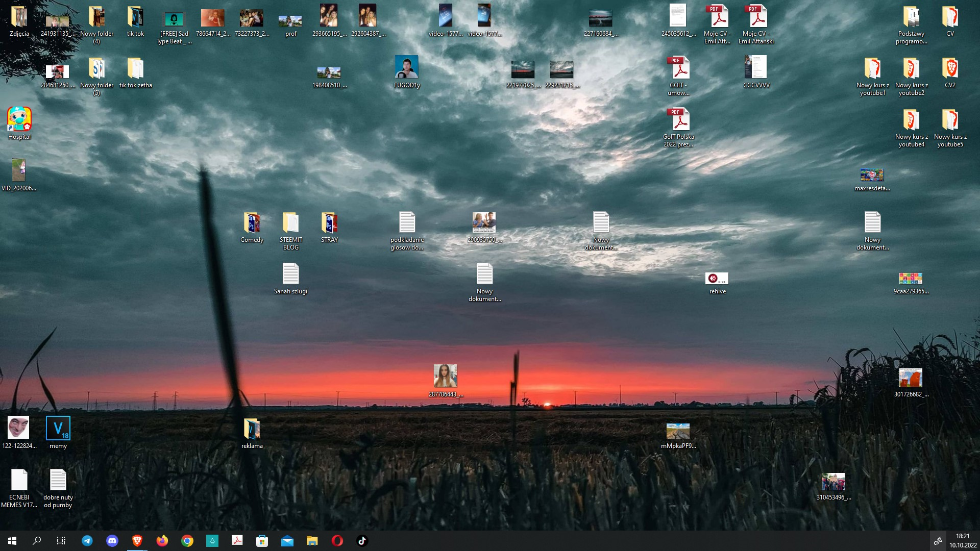
Task: Click the Hospital game shortcut
Action: (19, 120)
